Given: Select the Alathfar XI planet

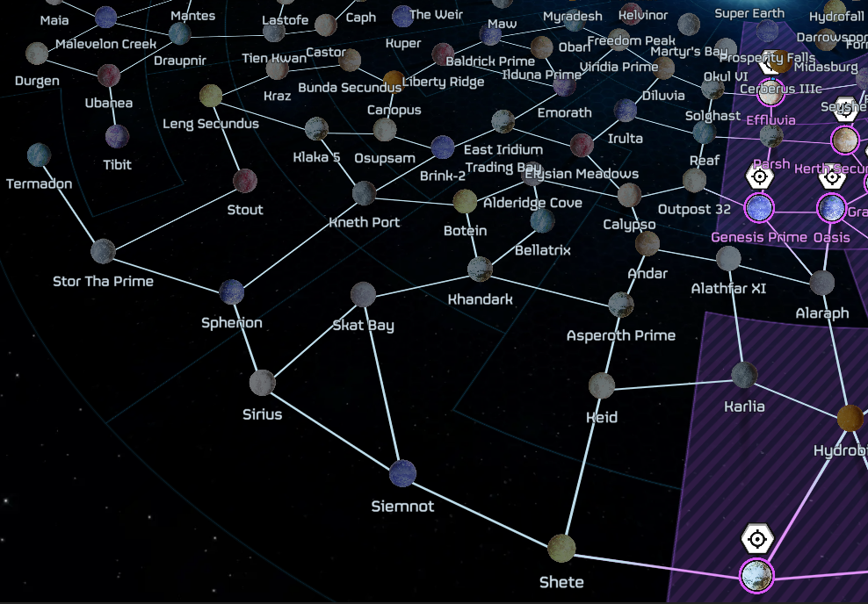Looking at the screenshot, I should (728, 259).
